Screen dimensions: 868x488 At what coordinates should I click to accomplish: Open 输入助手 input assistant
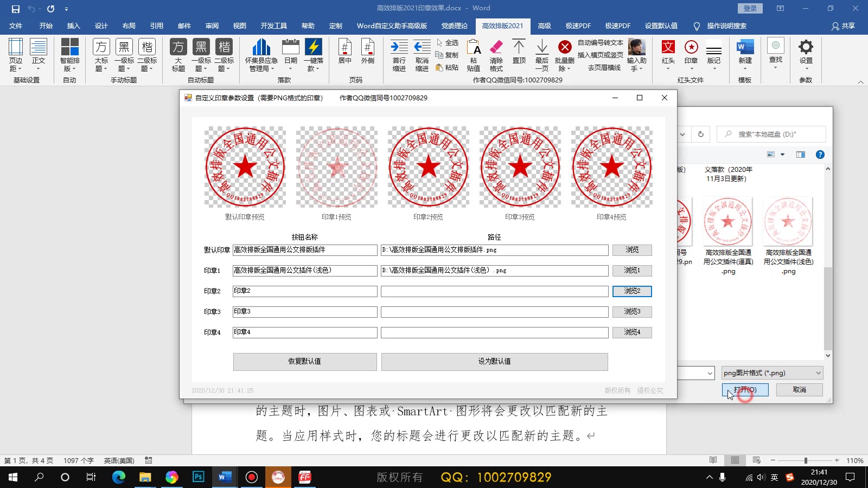[x=637, y=55]
